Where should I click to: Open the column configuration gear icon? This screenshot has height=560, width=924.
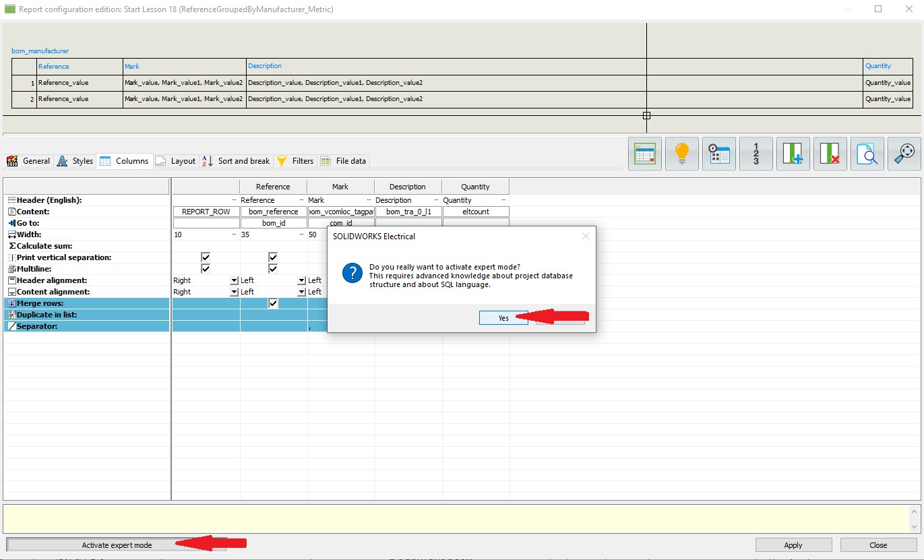pos(719,154)
